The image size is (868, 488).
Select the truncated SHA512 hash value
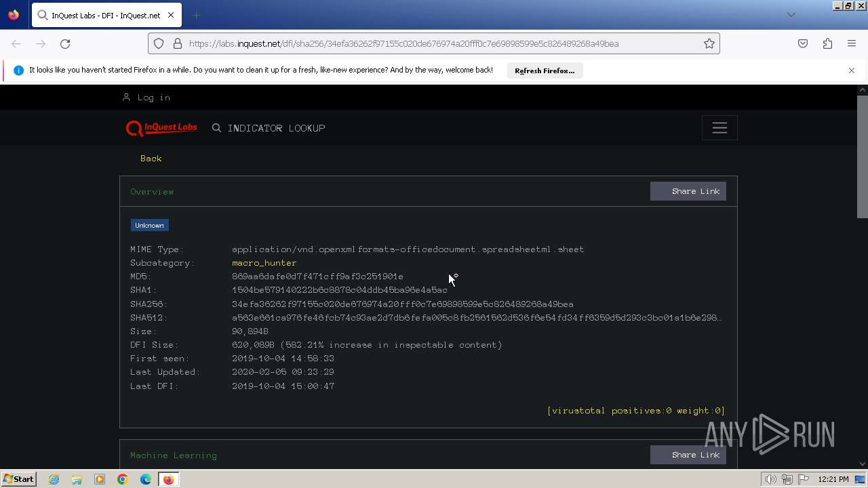477,318
